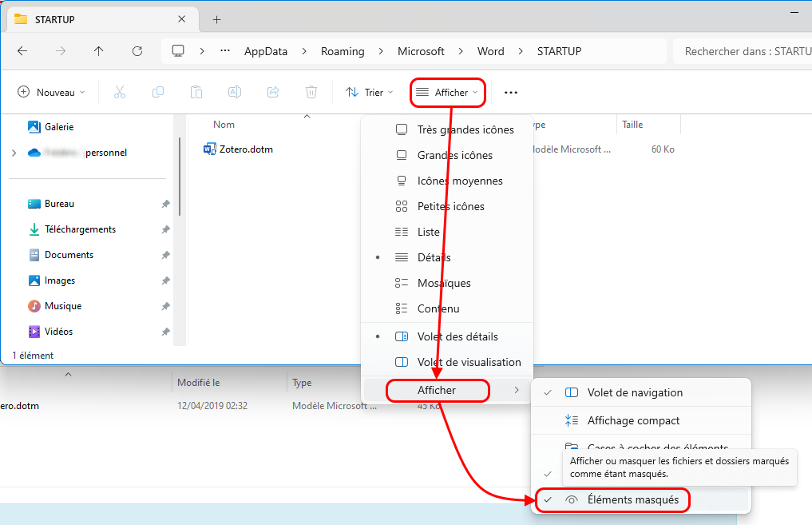This screenshot has width=812, height=525.
Task: Expand the personnel OneDrive tree item
Action: 14,153
